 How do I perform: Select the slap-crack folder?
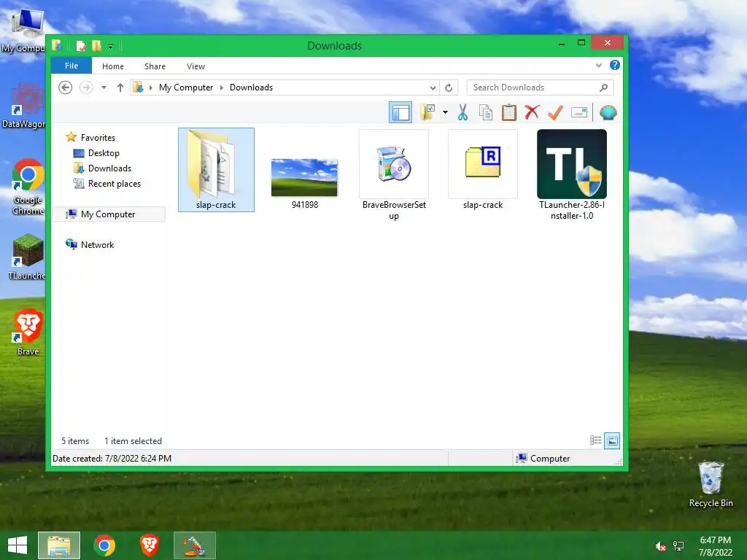(x=216, y=169)
